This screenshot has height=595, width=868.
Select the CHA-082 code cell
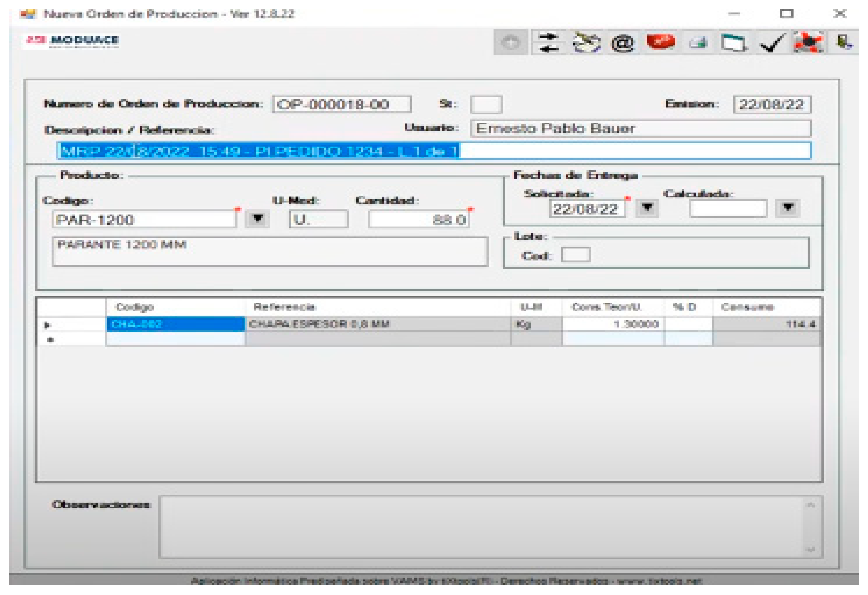[x=176, y=324]
